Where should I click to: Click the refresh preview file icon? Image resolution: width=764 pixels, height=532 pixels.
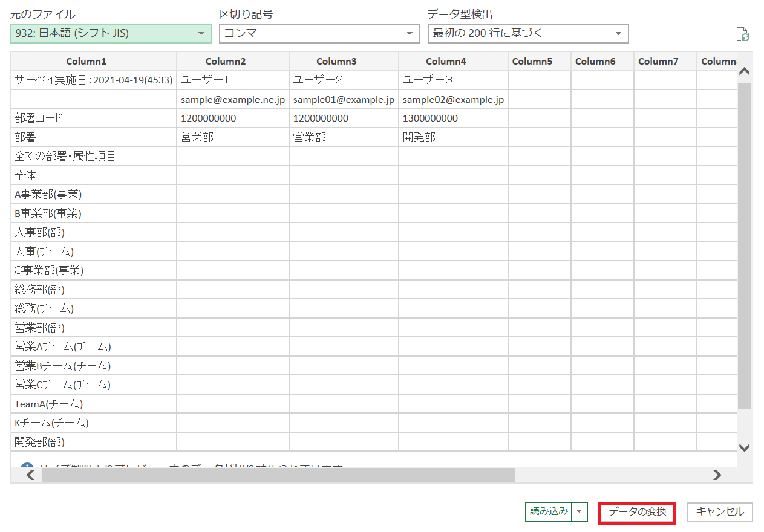743,34
